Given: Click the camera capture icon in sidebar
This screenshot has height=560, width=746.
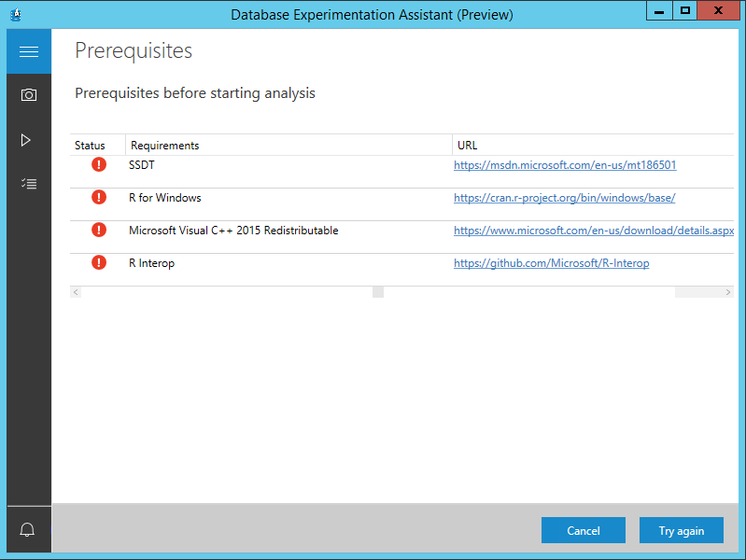Looking at the screenshot, I should tap(28, 95).
